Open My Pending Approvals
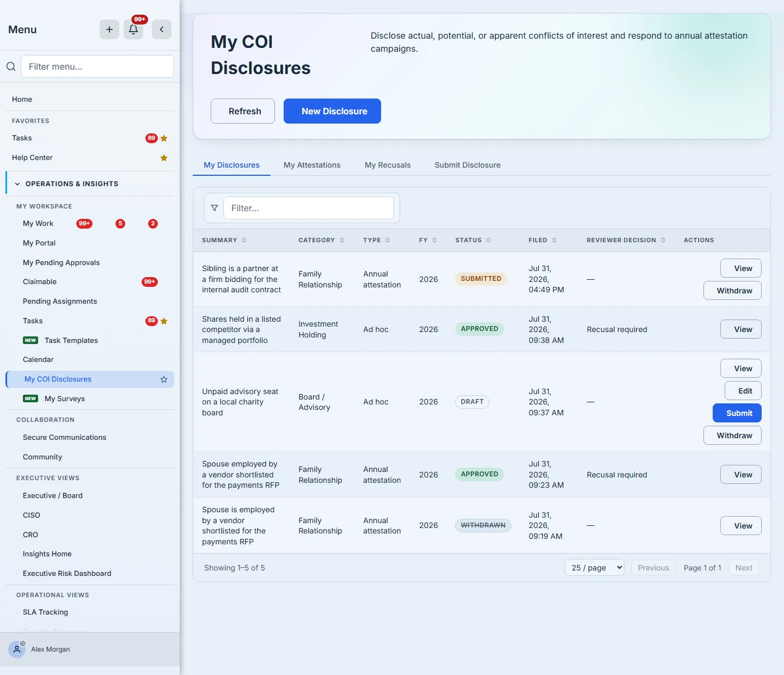This screenshot has width=784, height=675. [90, 262]
